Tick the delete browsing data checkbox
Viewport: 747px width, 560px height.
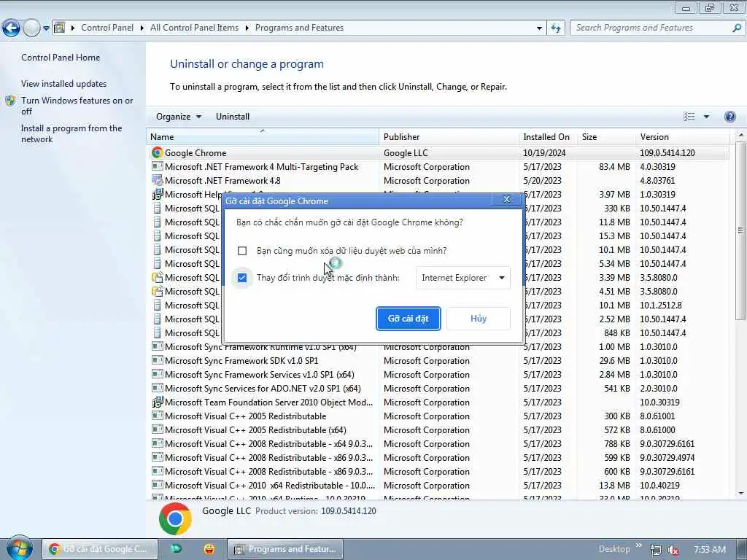point(242,251)
